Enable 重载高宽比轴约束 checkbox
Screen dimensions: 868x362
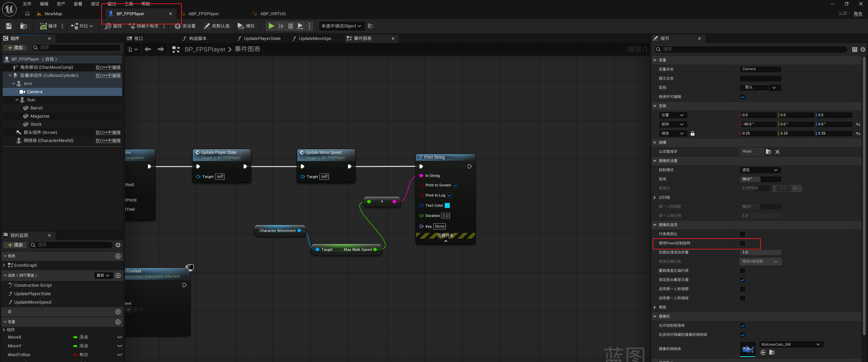[x=743, y=271]
